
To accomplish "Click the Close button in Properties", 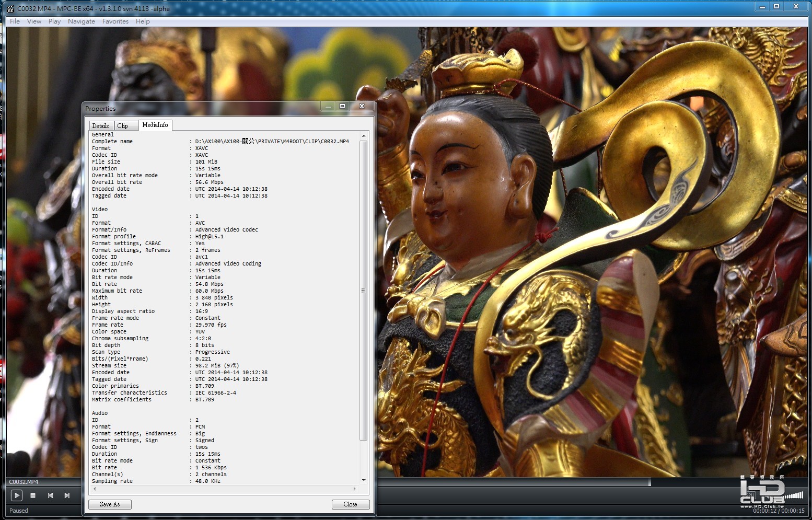I will click(350, 504).
